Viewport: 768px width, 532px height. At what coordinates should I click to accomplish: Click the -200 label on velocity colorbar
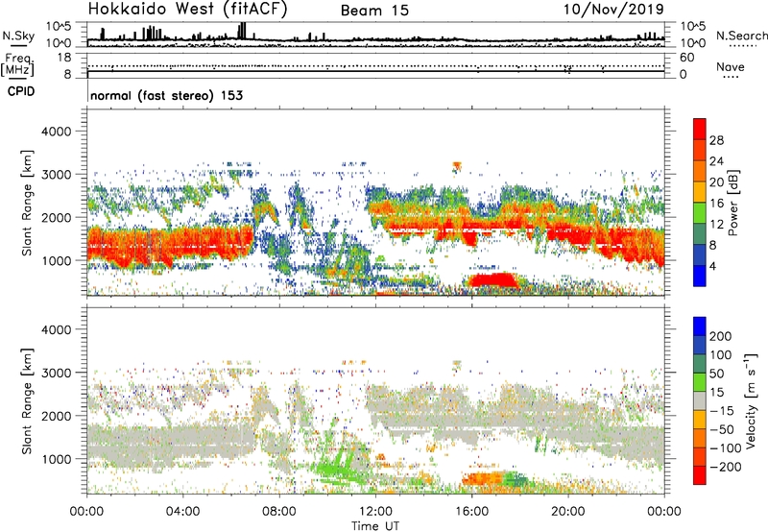point(726,467)
